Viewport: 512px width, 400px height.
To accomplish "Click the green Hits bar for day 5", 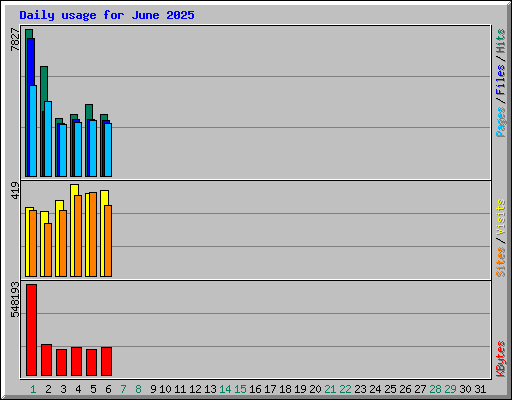I will tap(89, 112).
